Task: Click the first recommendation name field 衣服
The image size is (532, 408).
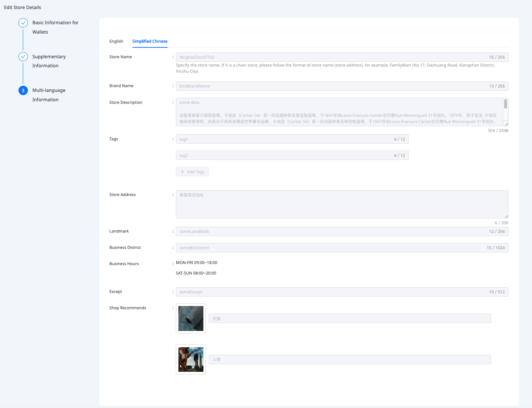Action: click(350, 319)
